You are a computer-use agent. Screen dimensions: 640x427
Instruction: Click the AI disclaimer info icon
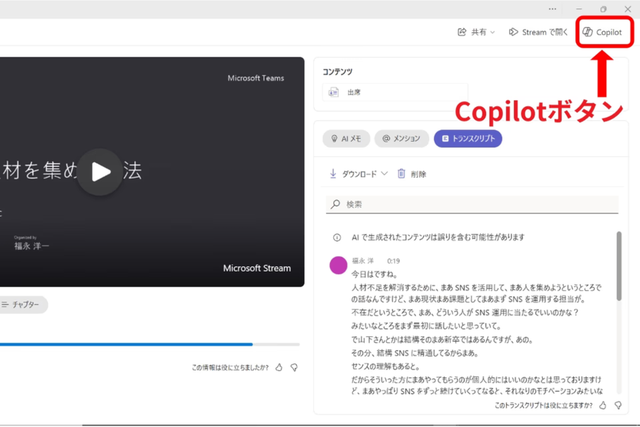[x=336, y=237]
